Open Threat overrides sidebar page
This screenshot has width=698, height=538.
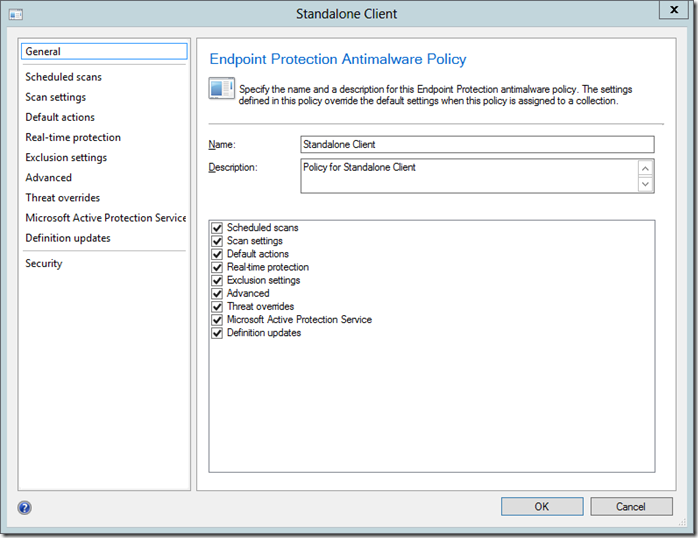[x=63, y=198]
